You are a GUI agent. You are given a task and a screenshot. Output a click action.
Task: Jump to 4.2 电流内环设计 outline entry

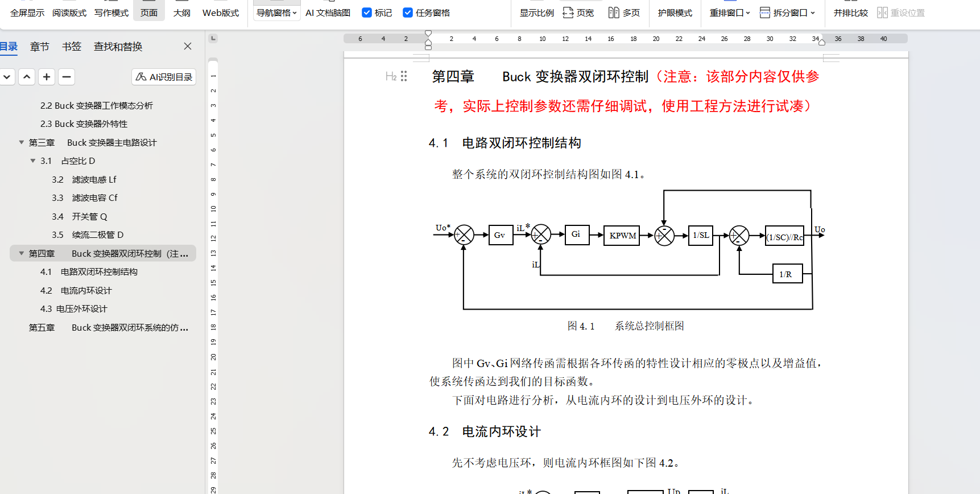click(76, 290)
